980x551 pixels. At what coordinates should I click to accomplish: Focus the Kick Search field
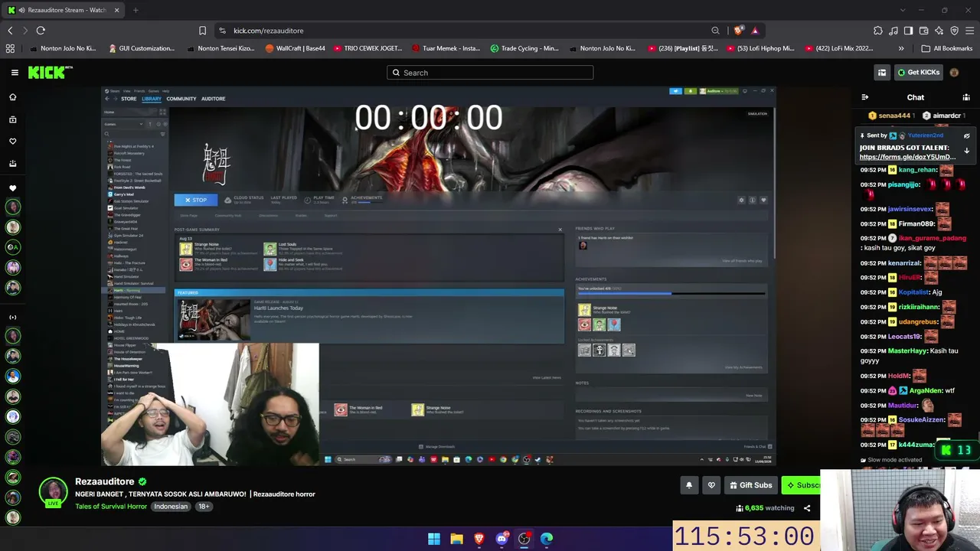click(490, 73)
